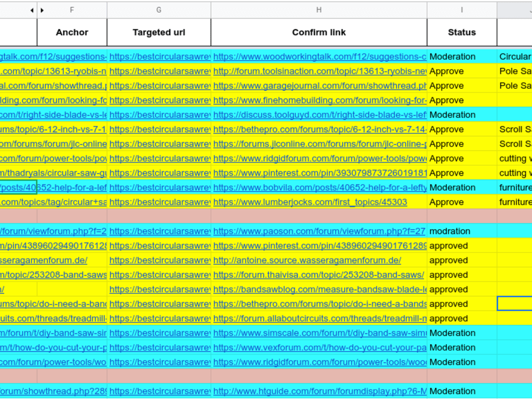Open the bethepro.com do-i-need-a-bands confirm link
Image resolution: width=532 pixels, height=399 pixels.
coord(320,304)
